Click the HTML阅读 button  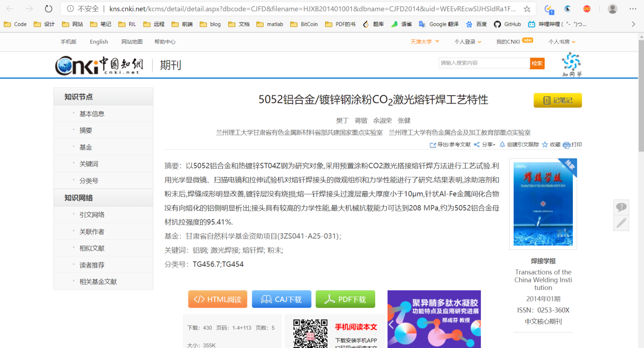[218, 299]
